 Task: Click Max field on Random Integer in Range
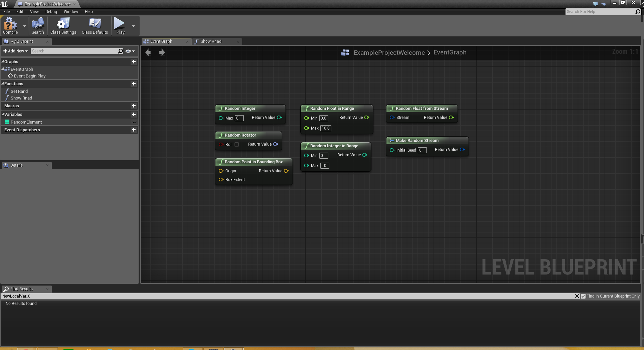coord(325,166)
